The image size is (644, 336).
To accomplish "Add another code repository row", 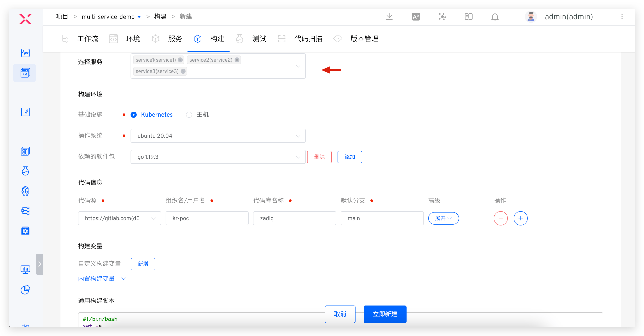I will pyautogui.click(x=520, y=218).
